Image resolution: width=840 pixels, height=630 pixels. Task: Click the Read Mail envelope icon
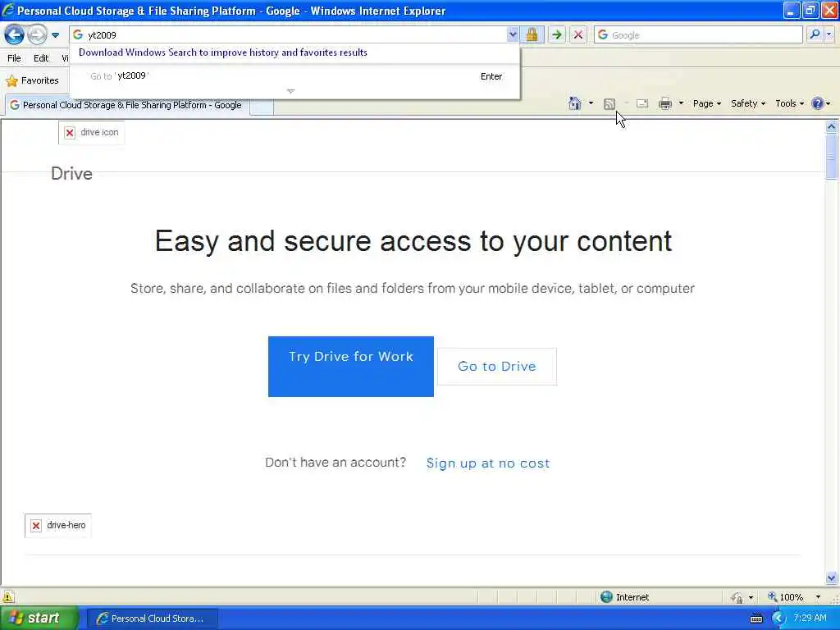tap(642, 103)
